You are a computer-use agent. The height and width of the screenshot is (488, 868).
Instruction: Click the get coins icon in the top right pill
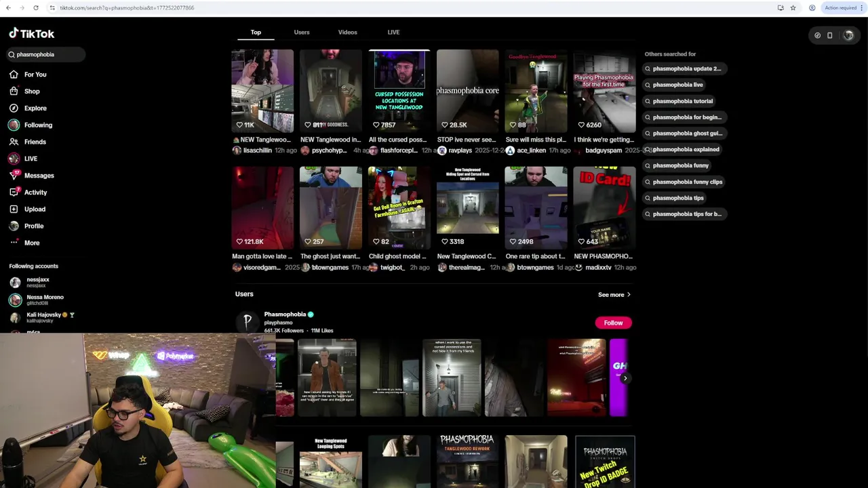(817, 35)
